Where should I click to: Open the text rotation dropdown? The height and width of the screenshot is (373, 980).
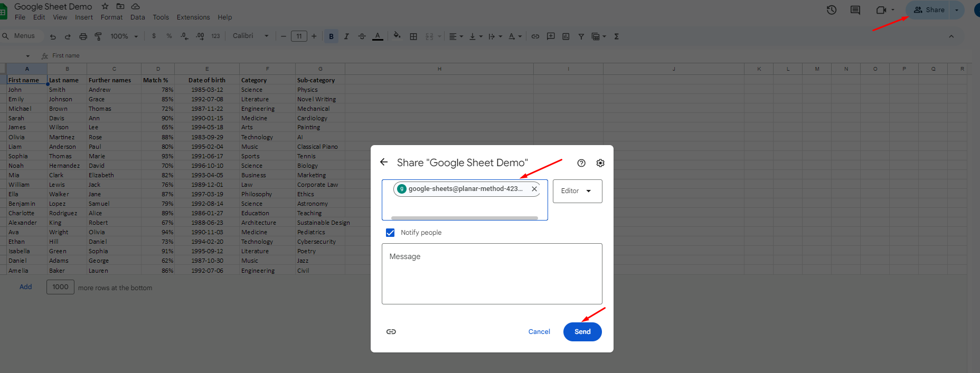point(515,36)
